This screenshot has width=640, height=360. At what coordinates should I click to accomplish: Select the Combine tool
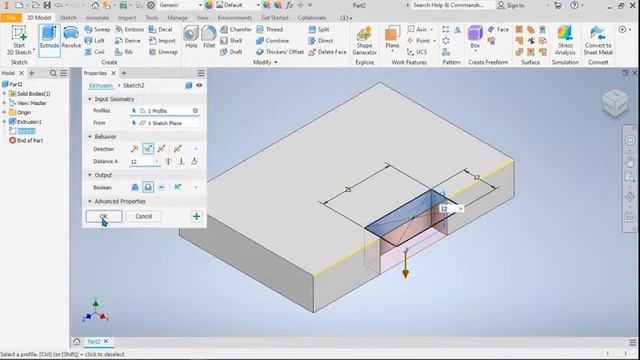pyautogui.click(x=272, y=40)
